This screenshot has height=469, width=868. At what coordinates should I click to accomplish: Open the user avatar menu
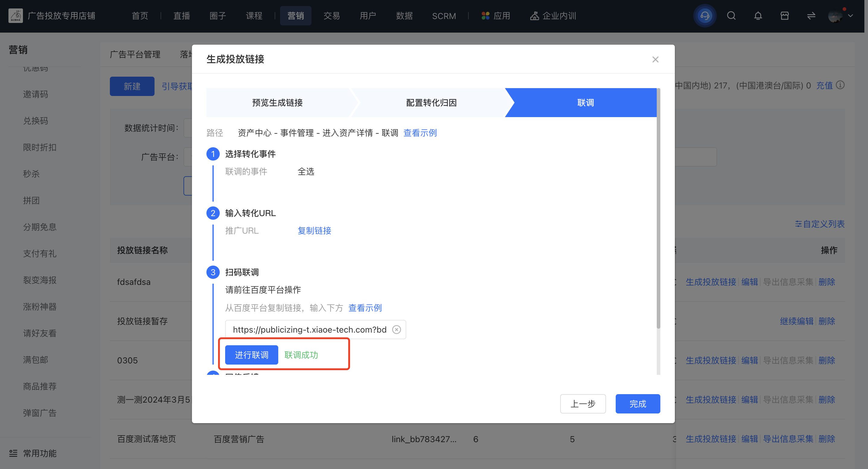(835, 16)
